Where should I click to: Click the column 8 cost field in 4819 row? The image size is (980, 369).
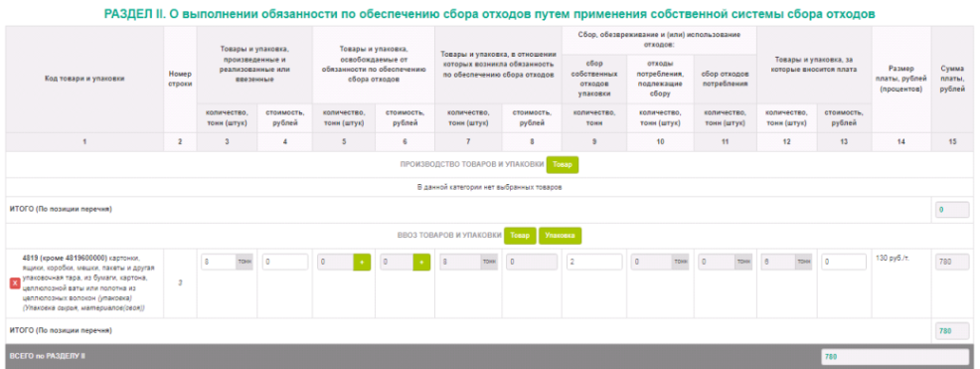pyautogui.click(x=532, y=262)
